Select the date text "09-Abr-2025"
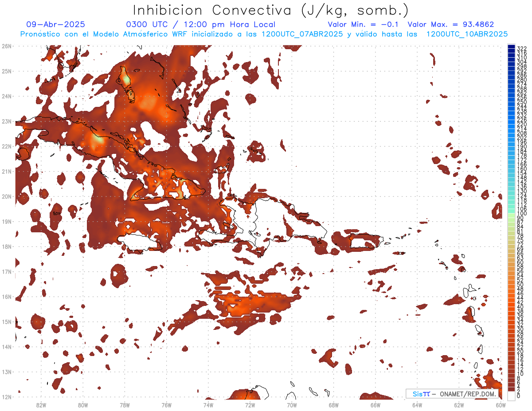Image resolution: width=532 pixels, height=411 pixels. tap(55, 25)
